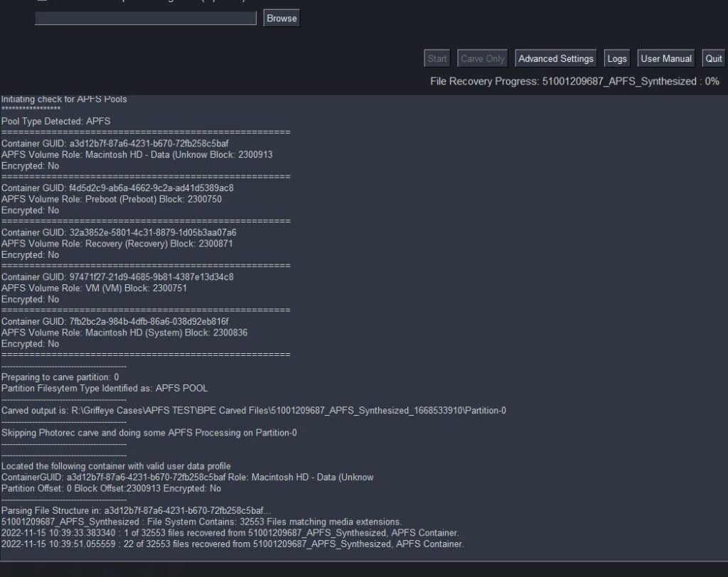The width and height of the screenshot is (728, 577).
Task: Click the Preboot volume role line
Action: [x=112, y=199]
